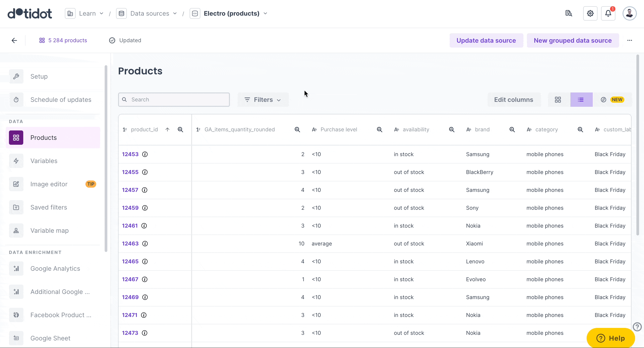The width and height of the screenshot is (644, 348).
Task: Go to Saved filters in sidebar
Action: [x=49, y=207]
